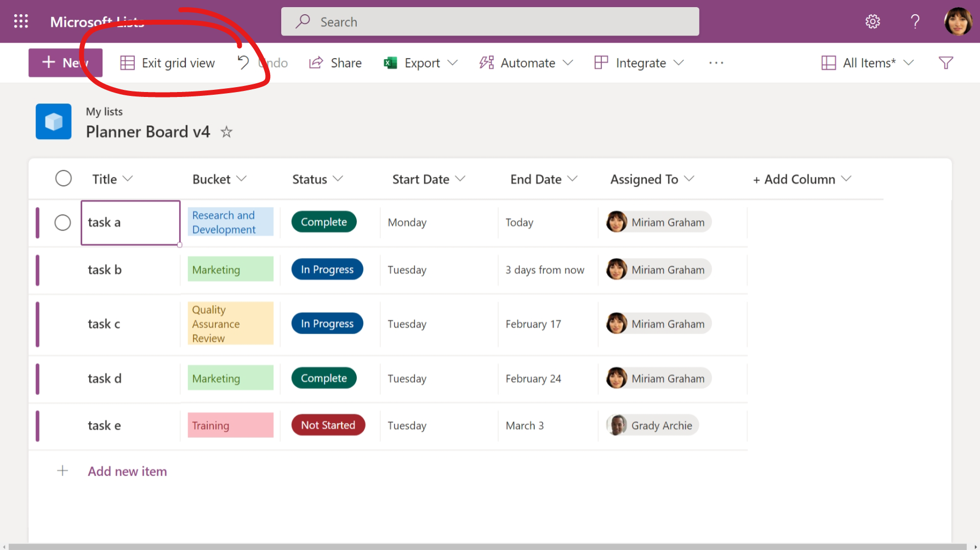This screenshot has width=980, height=550.
Task: Open settings gear in header
Action: point(873,21)
